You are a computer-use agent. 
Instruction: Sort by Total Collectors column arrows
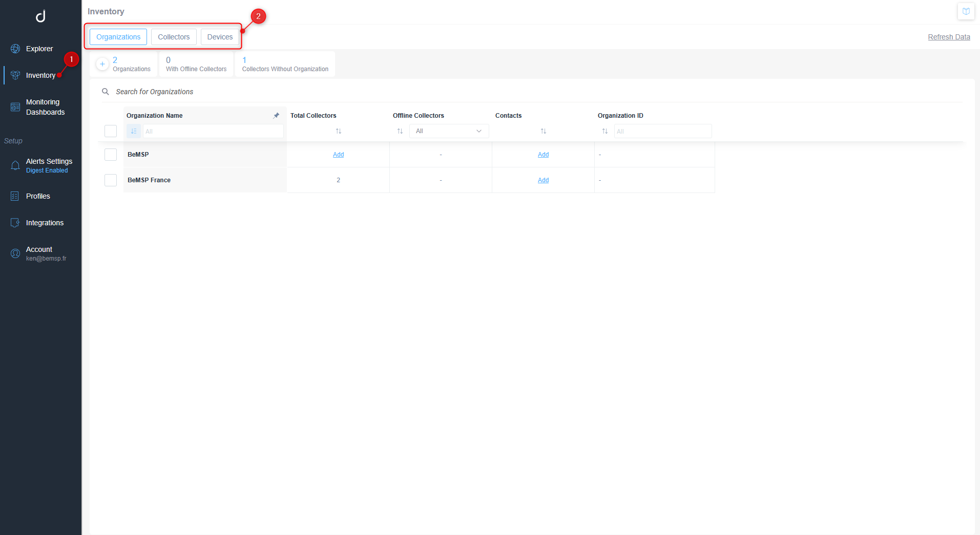tap(339, 131)
